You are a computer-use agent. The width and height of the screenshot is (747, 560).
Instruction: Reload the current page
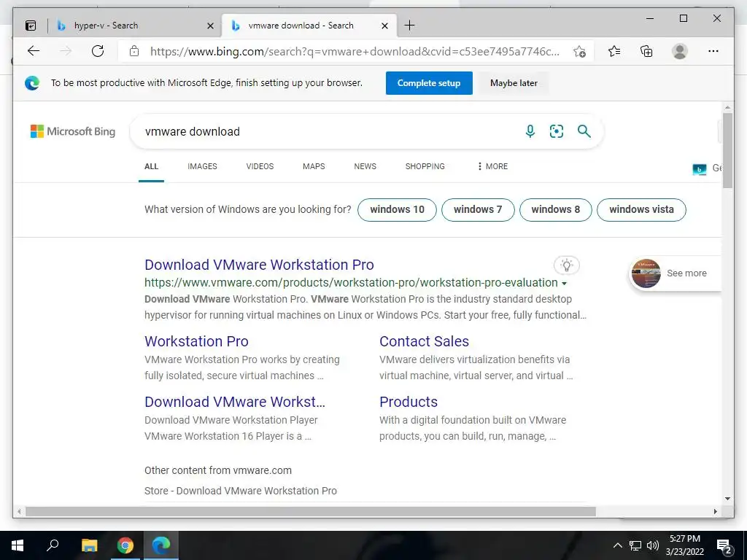click(x=98, y=51)
